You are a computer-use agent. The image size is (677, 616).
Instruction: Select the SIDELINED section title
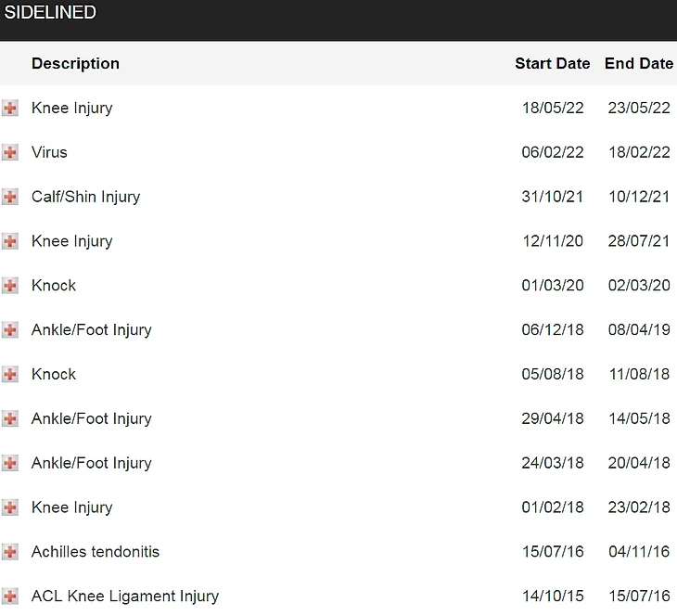[x=50, y=12]
